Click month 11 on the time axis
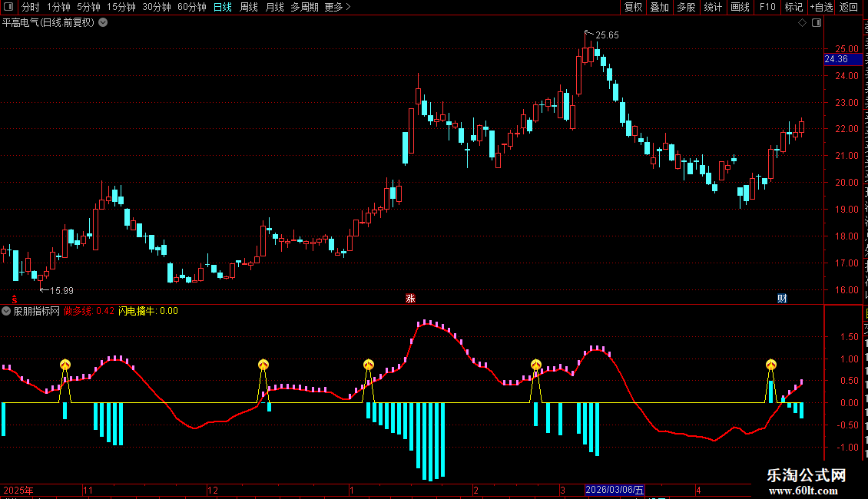Image resolution: width=868 pixels, height=499 pixels. pos(88,490)
